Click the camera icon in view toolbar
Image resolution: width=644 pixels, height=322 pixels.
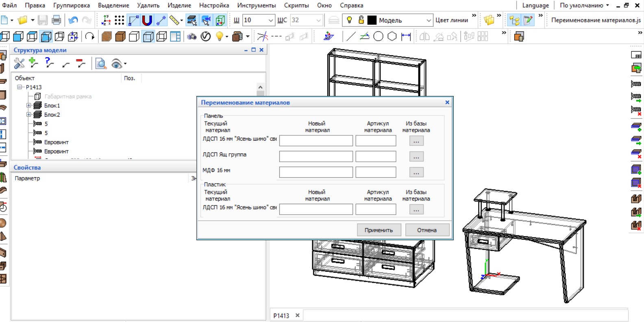point(191,37)
